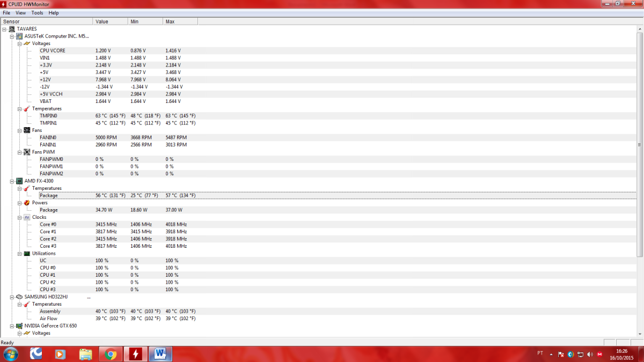Select the Core #2 clock row

(x=338, y=239)
